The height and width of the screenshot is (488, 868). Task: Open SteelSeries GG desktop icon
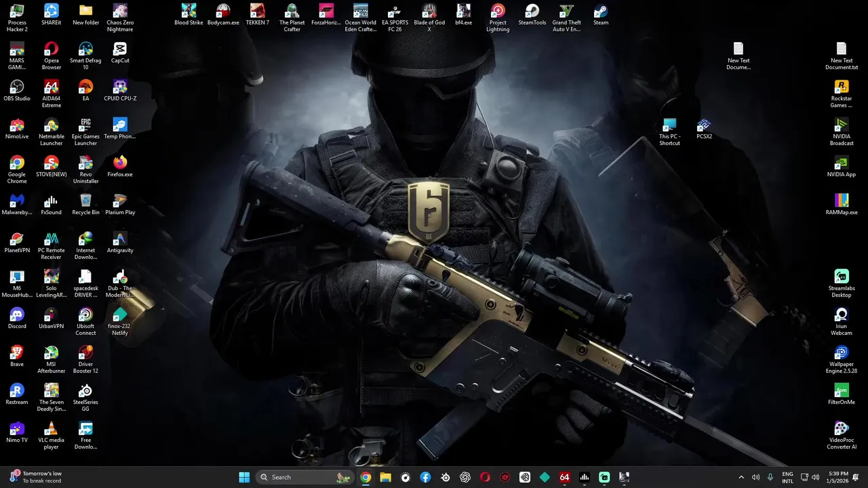coord(85,397)
